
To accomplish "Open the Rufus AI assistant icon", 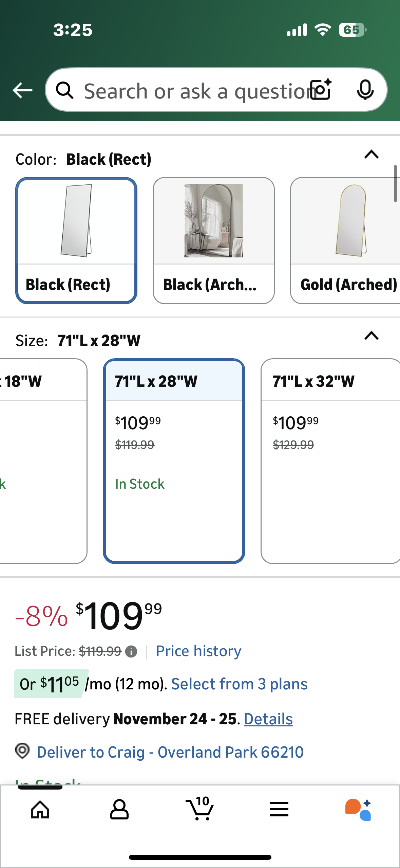I will click(358, 810).
